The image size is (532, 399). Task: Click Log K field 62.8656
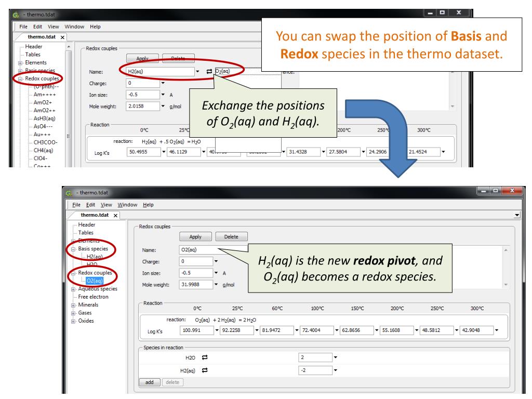coord(356,330)
